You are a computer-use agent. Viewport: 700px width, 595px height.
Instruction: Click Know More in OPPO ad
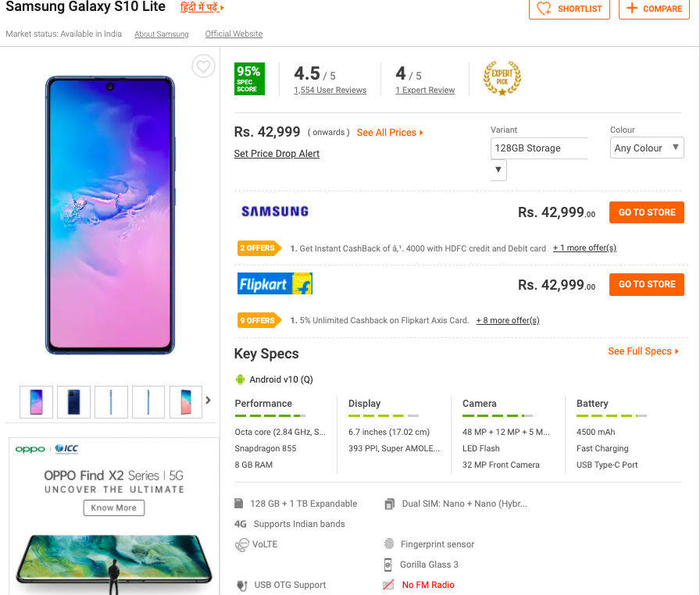[x=114, y=508]
